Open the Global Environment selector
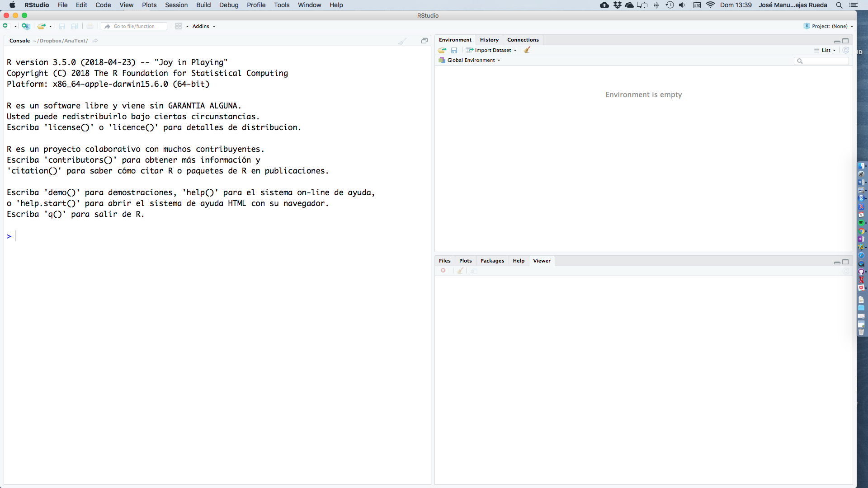Viewport: 868px width, 488px height. pyautogui.click(x=469, y=60)
